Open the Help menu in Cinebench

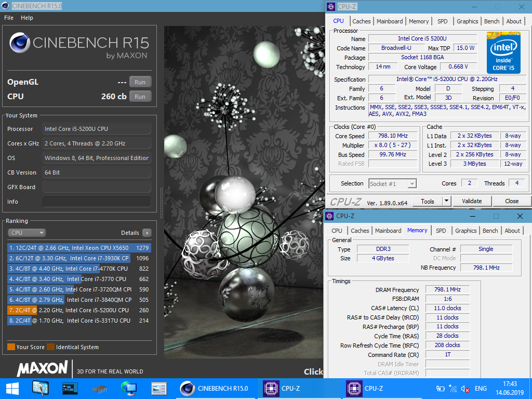pyautogui.click(x=27, y=18)
